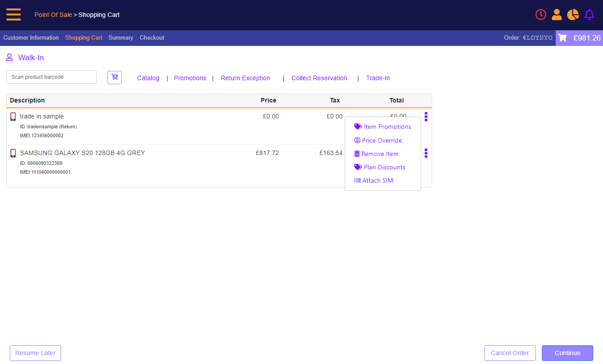Click the red clock icon in header

(x=541, y=15)
